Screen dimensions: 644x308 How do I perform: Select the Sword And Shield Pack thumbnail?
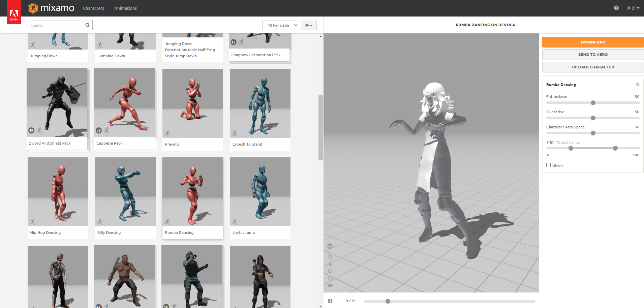57,102
